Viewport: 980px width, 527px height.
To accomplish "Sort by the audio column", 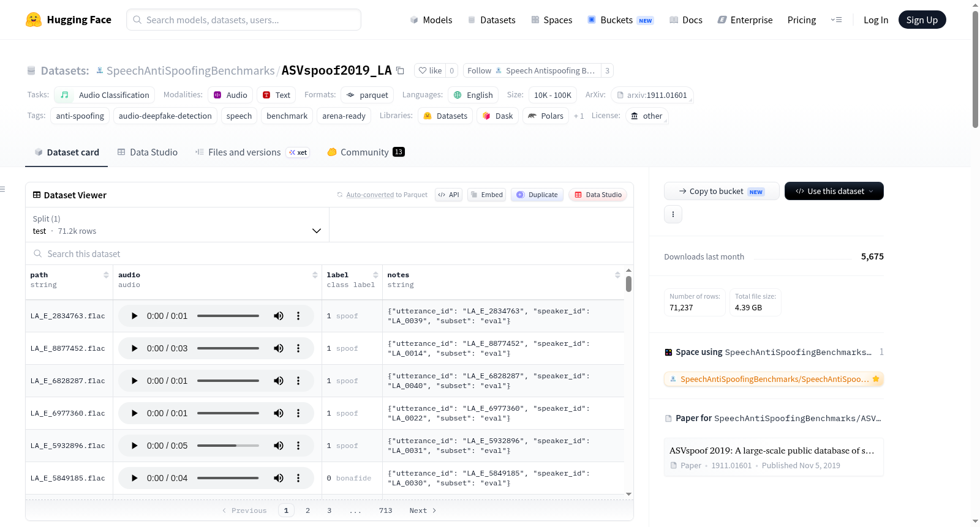I will point(315,275).
